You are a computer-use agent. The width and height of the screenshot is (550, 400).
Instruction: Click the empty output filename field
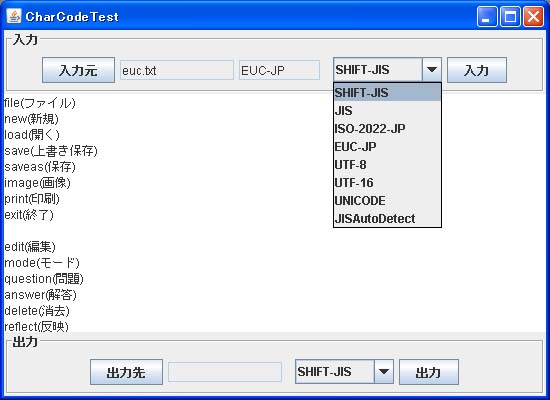pos(225,372)
